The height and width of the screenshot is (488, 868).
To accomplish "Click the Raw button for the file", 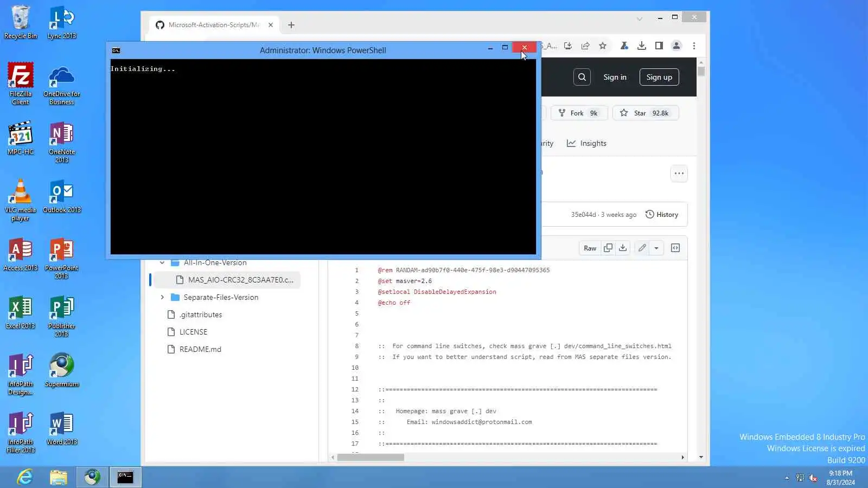I will [x=590, y=248].
